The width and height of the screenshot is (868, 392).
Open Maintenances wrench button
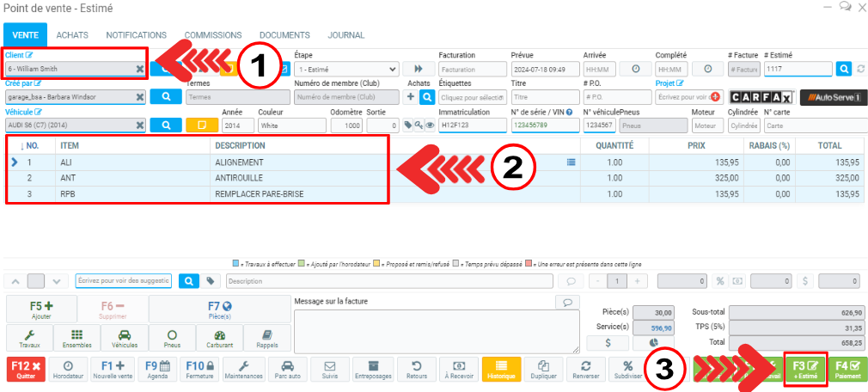pyautogui.click(x=243, y=369)
